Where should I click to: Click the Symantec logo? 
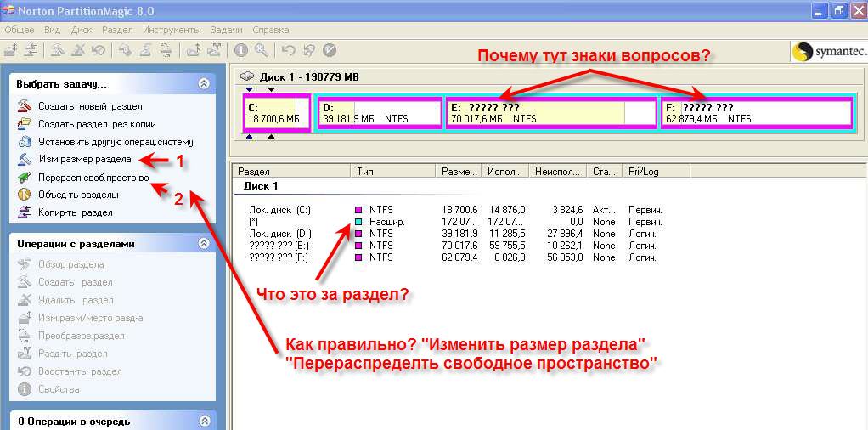(x=828, y=53)
